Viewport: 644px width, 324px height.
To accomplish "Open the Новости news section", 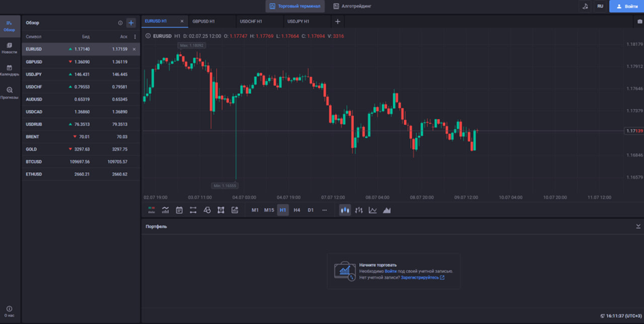I will coord(9,48).
